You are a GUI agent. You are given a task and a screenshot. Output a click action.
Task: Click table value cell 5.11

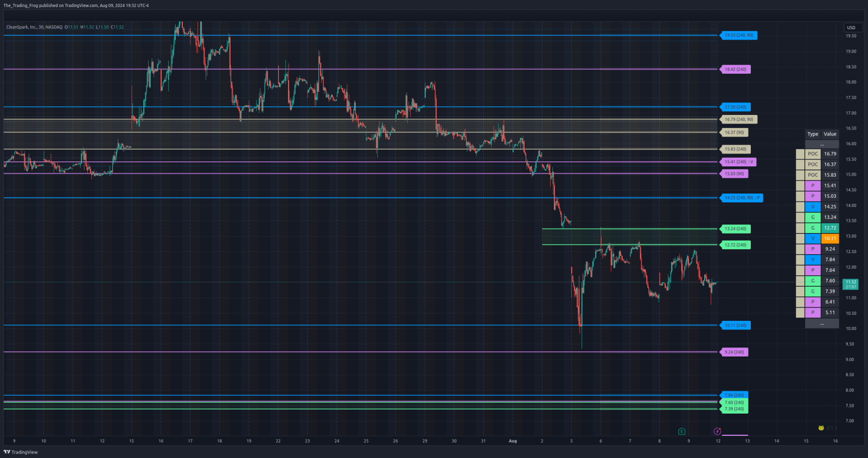coord(830,312)
